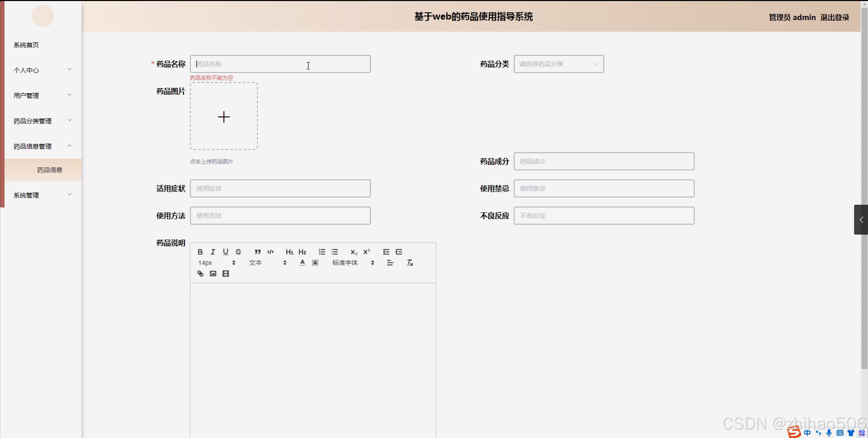Open the 药品分类 select dropdown

pos(558,64)
